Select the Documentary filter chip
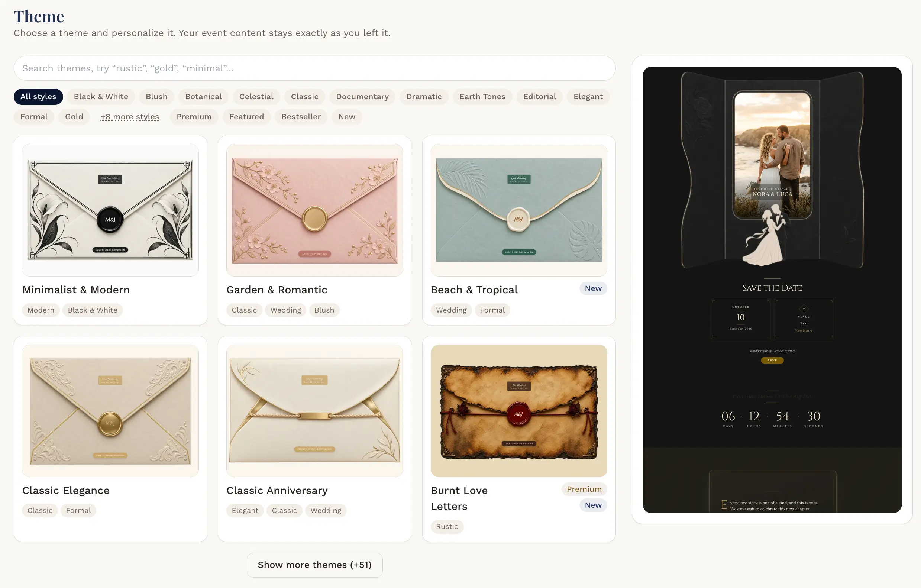 click(362, 96)
